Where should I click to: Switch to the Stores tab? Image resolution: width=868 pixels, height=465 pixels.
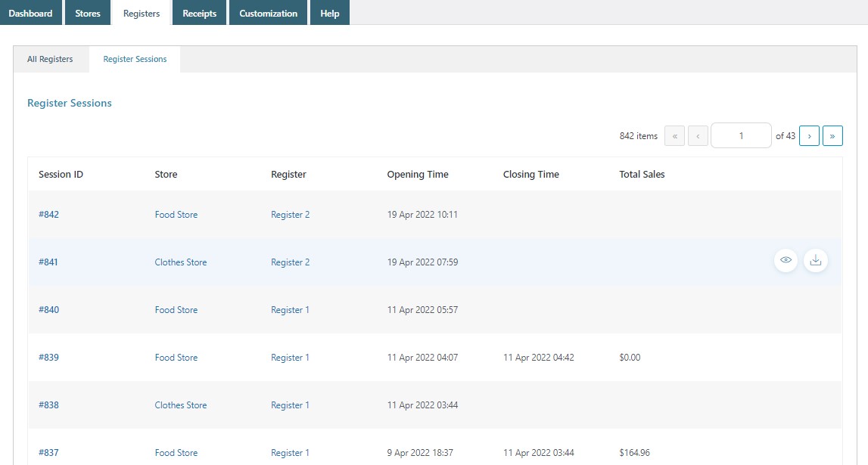pos(88,13)
